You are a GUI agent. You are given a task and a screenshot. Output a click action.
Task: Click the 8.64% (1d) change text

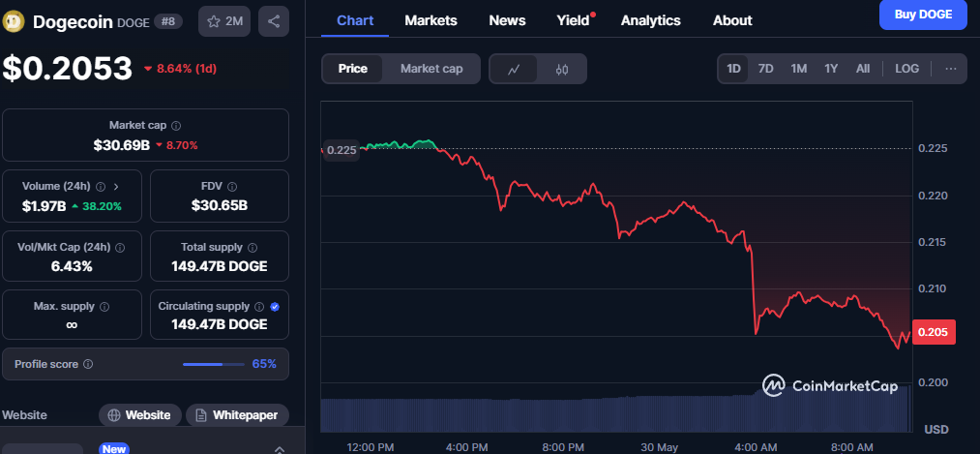pos(187,69)
